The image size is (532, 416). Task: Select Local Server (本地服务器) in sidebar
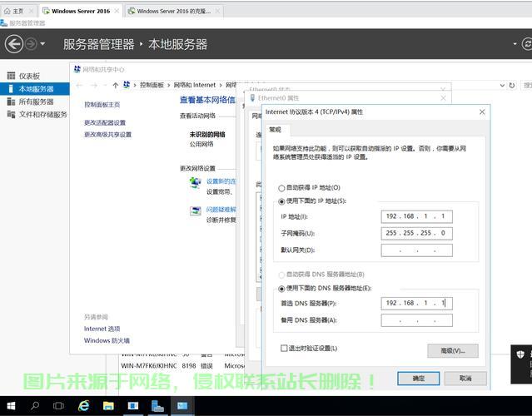35,89
